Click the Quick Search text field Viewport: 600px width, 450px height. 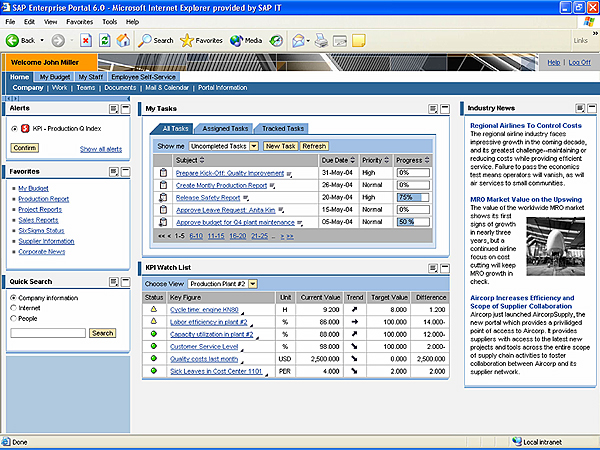coord(48,333)
